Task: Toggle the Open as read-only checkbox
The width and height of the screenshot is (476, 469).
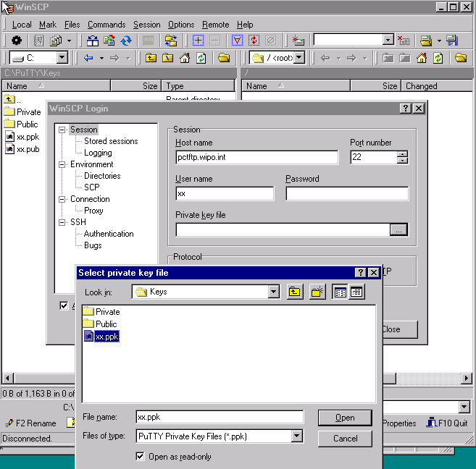Action: (141, 456)
